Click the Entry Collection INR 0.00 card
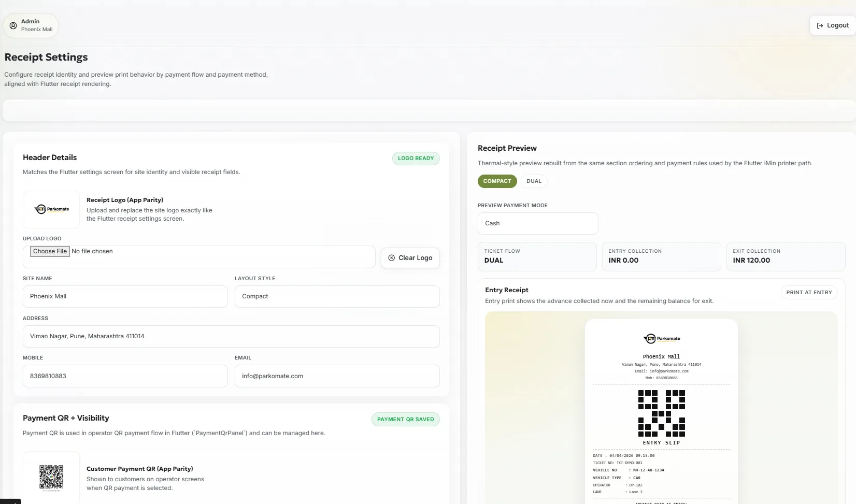Viewport: 856px width, 504px height. click(x=662, y=256)
